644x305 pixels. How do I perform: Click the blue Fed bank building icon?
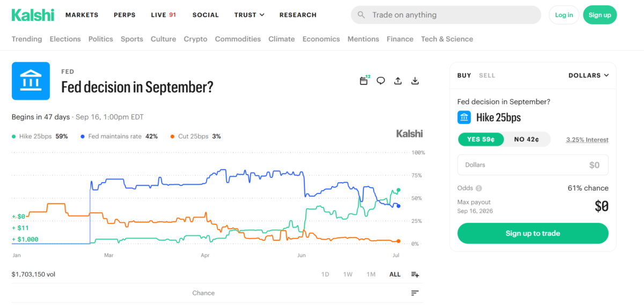pyautogui.click(x=31, y=81)
